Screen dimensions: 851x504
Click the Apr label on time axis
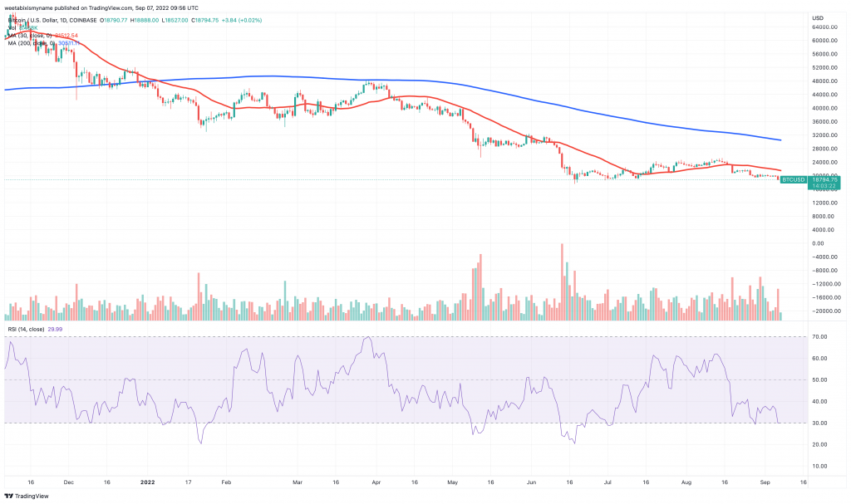pyautogui.click(x=376, y=482)
